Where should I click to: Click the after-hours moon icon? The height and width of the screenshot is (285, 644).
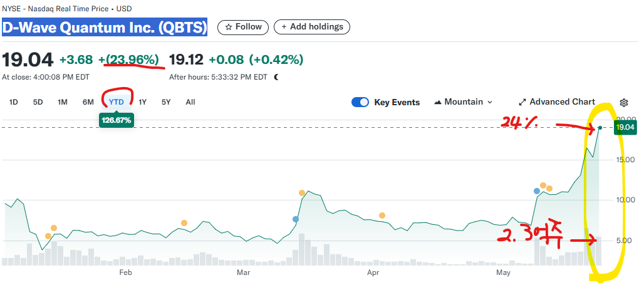276,77
